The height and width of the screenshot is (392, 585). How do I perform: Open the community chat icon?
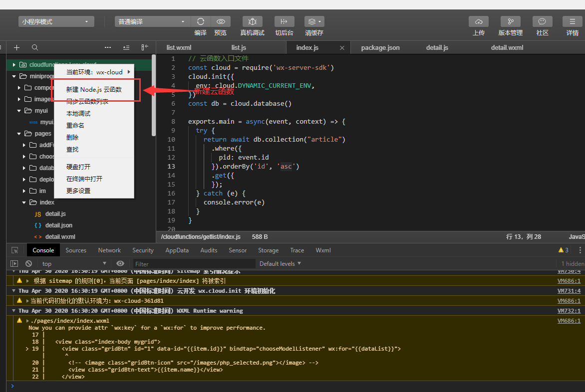click(x=542, y=21)
